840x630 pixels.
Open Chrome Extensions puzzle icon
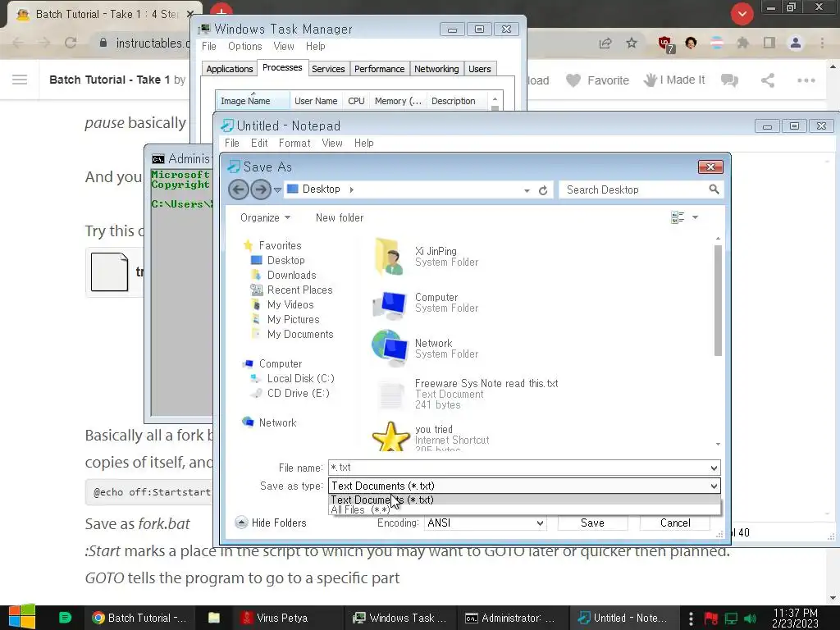click(x=742, y=43)
